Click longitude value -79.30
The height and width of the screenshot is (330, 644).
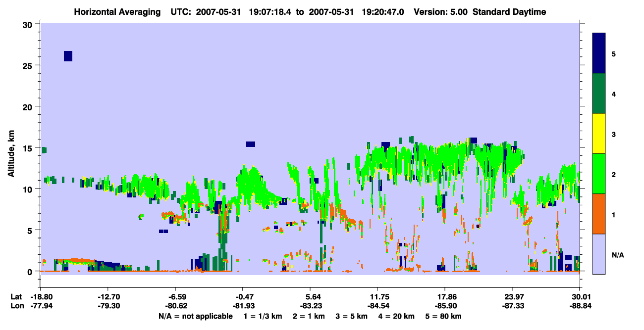pos(108,306)
